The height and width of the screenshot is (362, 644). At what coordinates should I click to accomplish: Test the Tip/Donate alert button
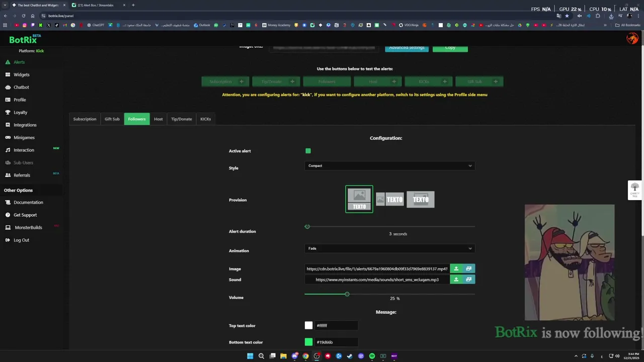(x=276, y=81)
